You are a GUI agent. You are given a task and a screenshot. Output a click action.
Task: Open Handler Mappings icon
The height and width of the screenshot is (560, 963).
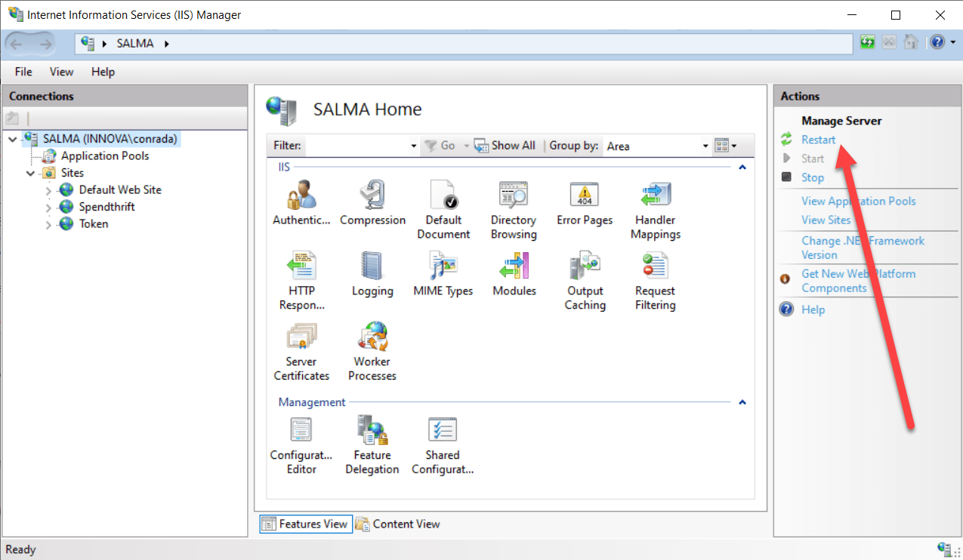click(x=655, y=198)
